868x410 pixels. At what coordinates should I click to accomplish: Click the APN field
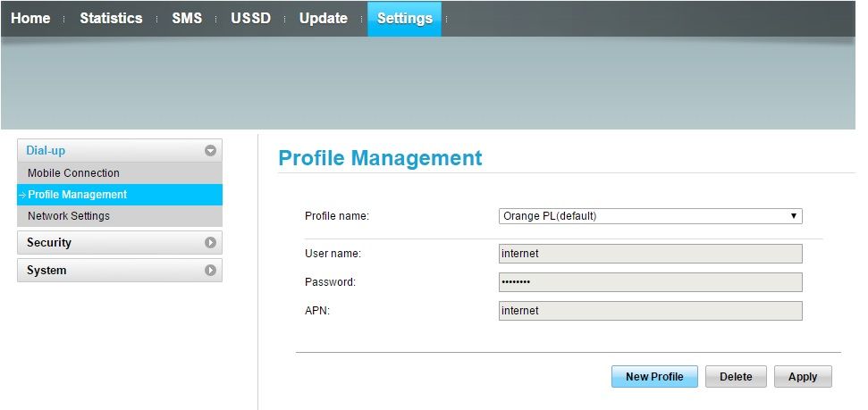point(651,311)
